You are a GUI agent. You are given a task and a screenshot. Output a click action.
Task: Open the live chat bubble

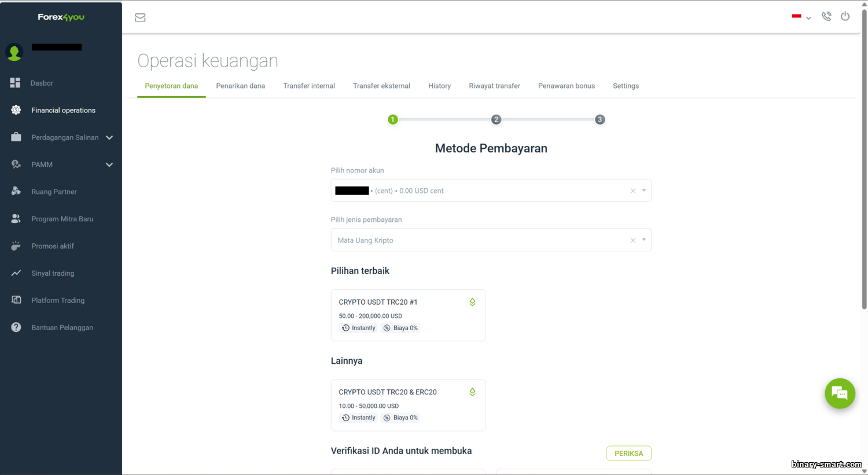[840, 393]
